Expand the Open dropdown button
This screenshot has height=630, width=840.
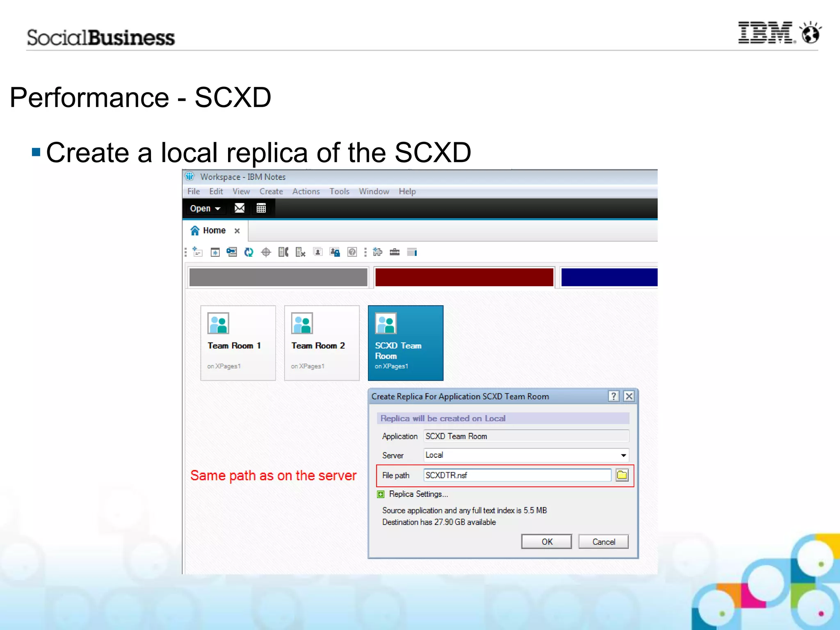click(205, 208)
